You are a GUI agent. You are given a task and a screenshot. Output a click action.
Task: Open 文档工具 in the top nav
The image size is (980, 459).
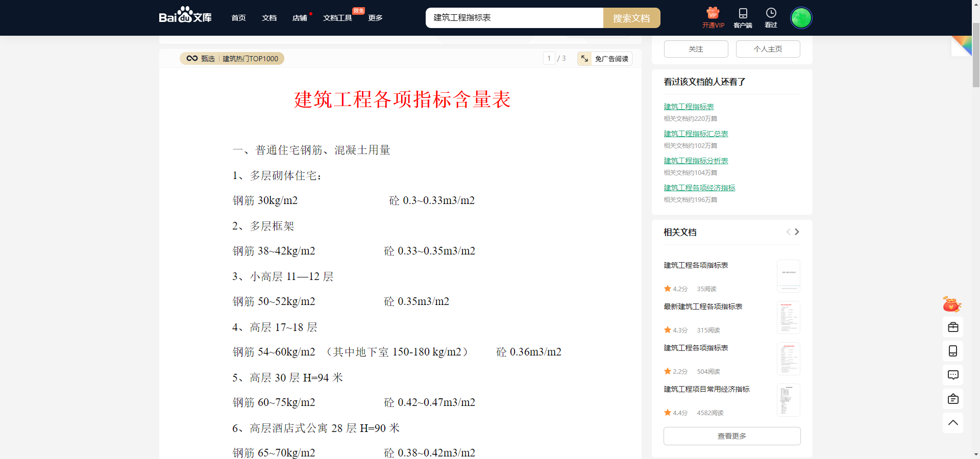(337, 18)
